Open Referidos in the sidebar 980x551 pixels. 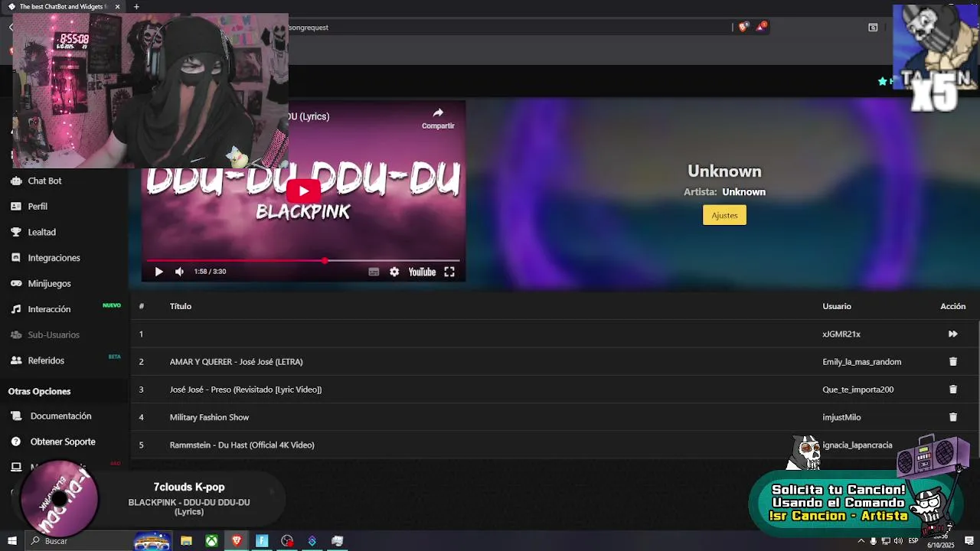[46, 360]
